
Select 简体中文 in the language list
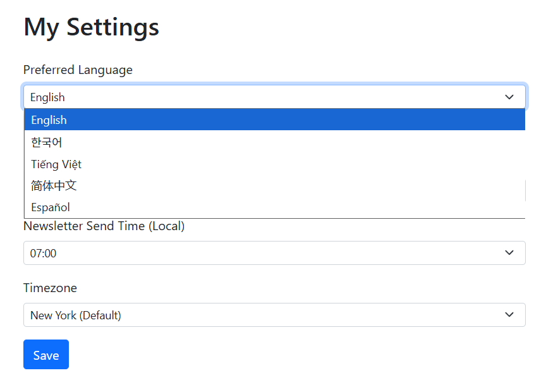tap(54, 186)
